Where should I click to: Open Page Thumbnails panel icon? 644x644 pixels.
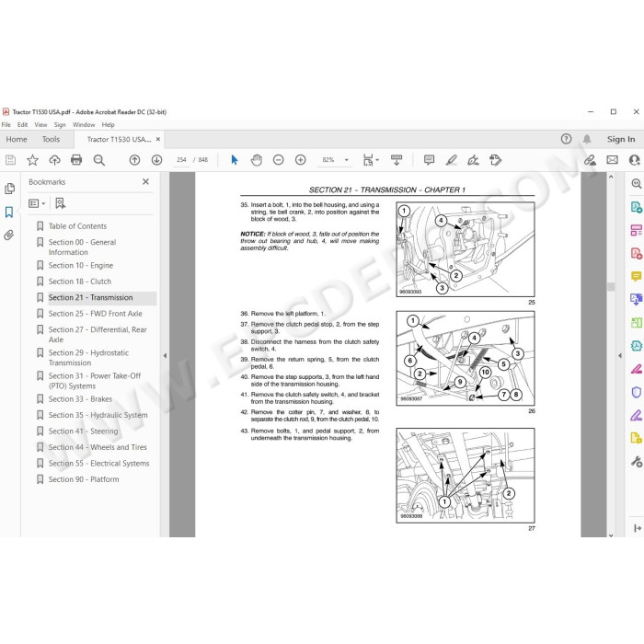pyautogui.click(x=9, y=189)
